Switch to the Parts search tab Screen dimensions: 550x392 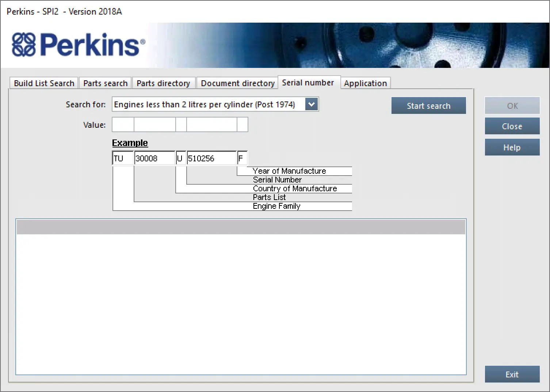[x=105, y=83]
